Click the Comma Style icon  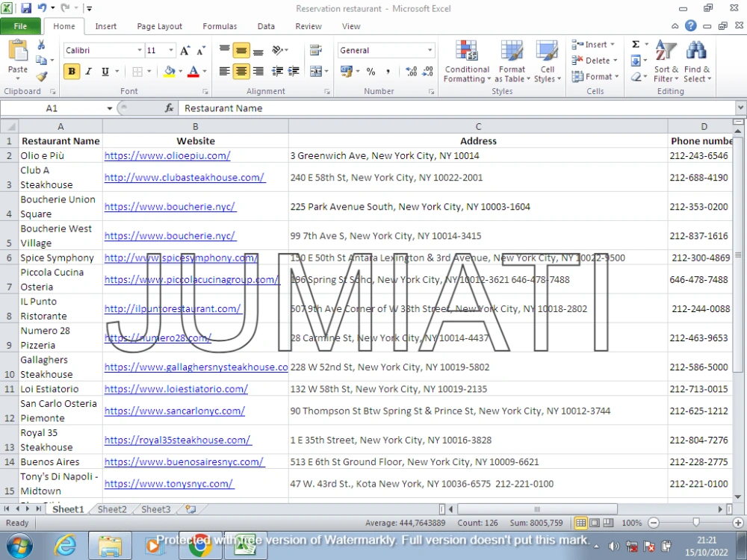click(x=388, y=72)
